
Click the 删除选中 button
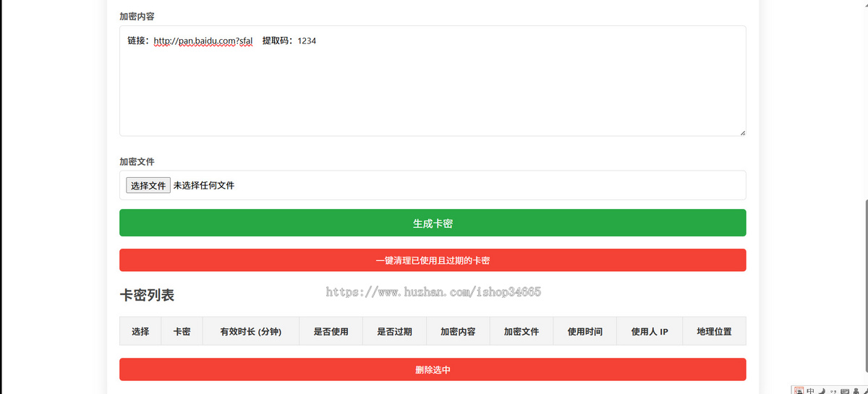[433, 369]
